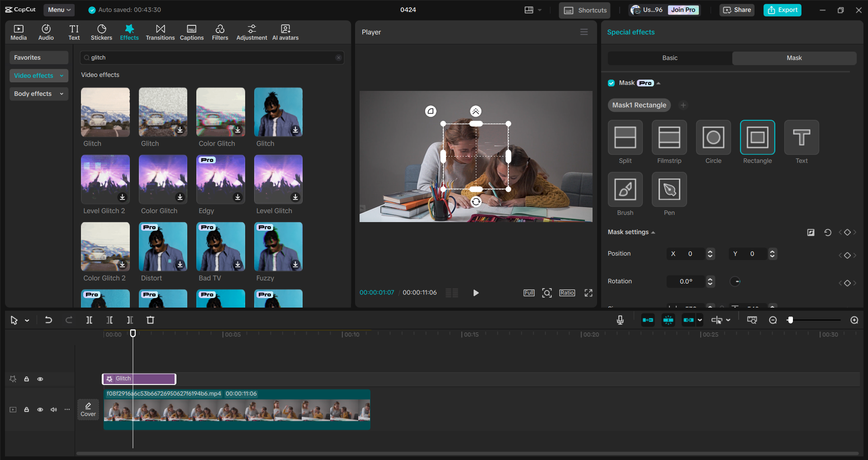Delete the selected clip with trash icon
This screenshot has width=868, height=460.
tap(150, 320)
